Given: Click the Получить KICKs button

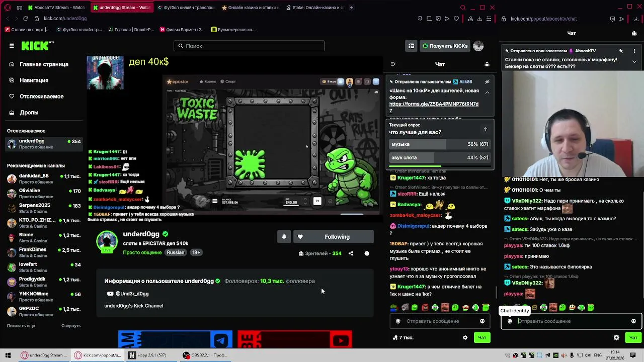Looking at the screenshot, I should (x=445, y=46).
